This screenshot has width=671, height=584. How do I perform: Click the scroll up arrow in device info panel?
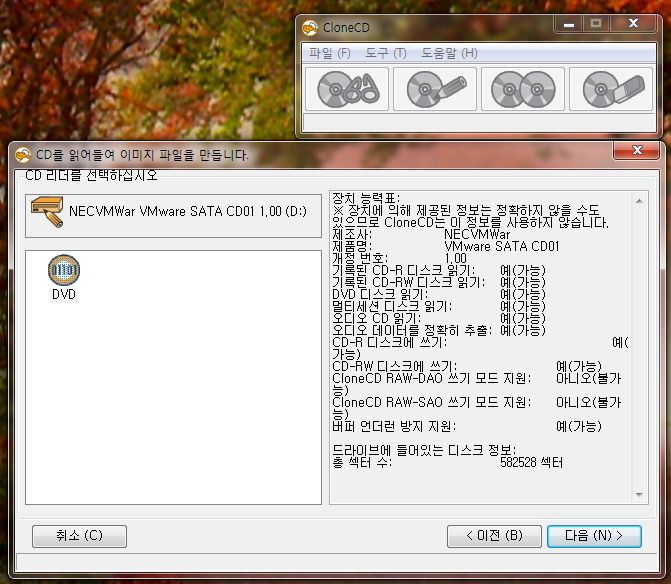tap(639, 201)
